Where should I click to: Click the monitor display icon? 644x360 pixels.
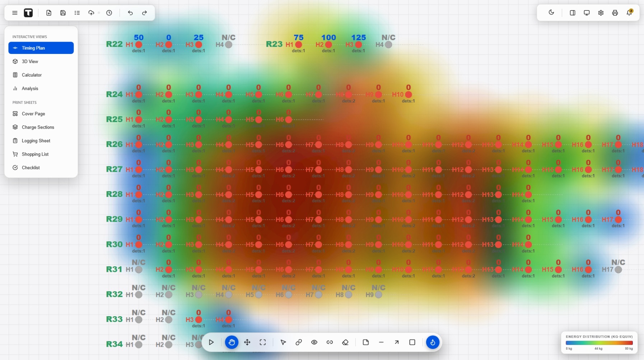[587, 13]
